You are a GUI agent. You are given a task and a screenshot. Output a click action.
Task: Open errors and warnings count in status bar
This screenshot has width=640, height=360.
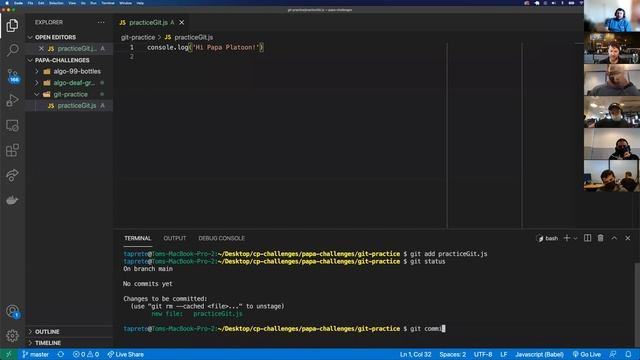click(x=86, y=354)
